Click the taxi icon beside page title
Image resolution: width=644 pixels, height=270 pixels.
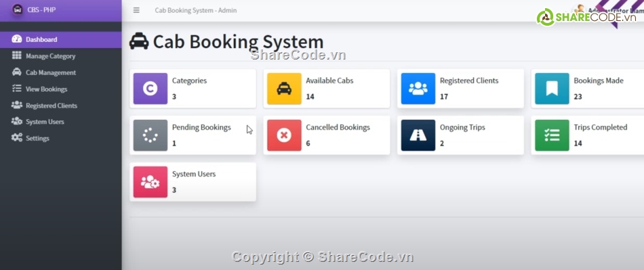[x=139, y=41]
